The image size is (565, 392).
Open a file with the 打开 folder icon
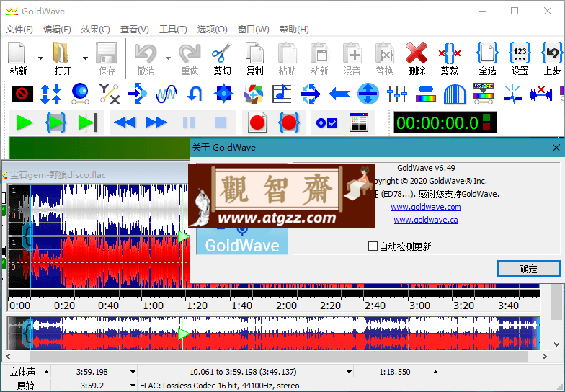[61, 53]
